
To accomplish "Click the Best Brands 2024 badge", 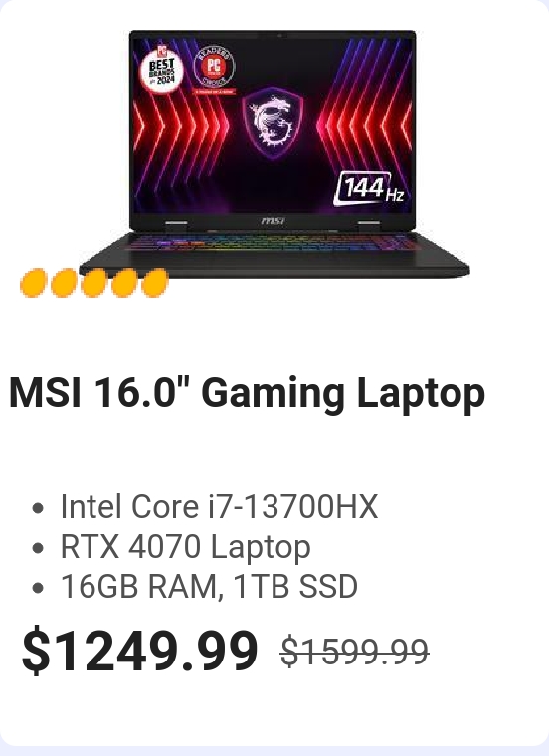I will [x=162, y=70].
